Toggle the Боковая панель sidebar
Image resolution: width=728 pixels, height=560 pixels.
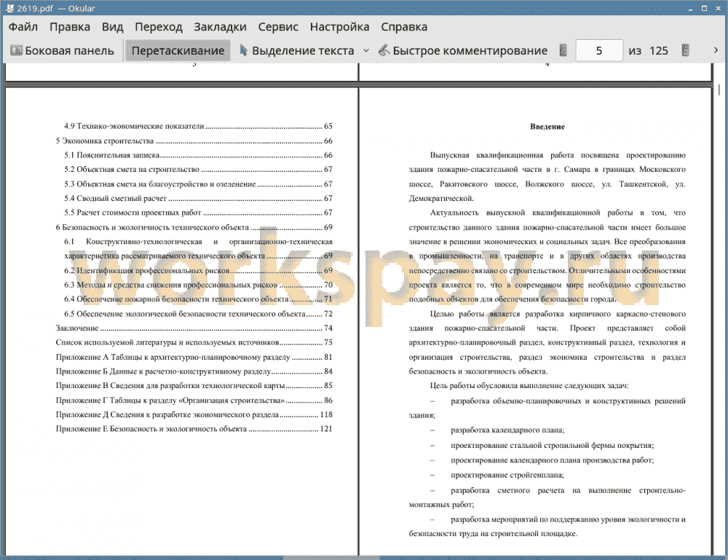tap(62, 51)
